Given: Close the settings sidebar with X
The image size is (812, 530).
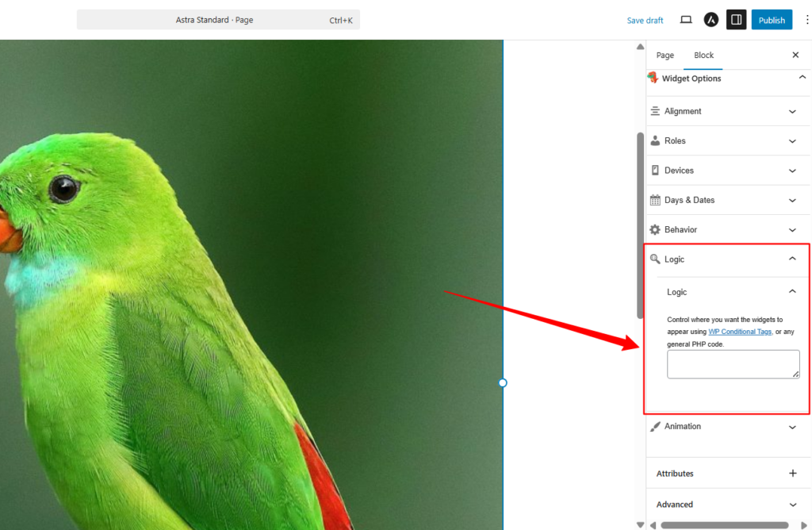Looking at the screenshot, I should click(795, 56).
